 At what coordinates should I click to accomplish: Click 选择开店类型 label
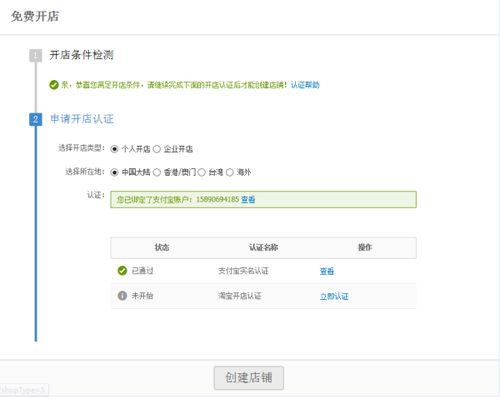point(81,148)
